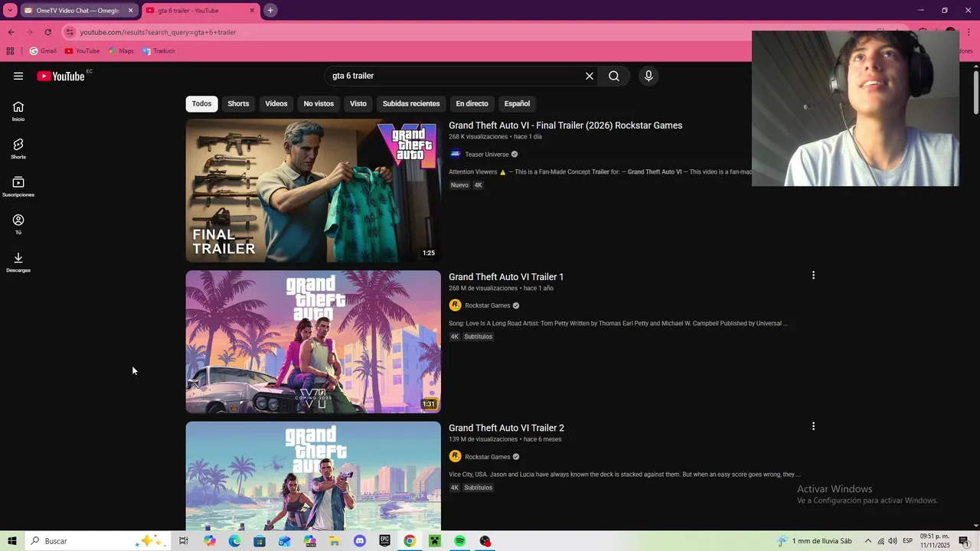
Task: Click the magnifier search button
Action: point(614,76)
